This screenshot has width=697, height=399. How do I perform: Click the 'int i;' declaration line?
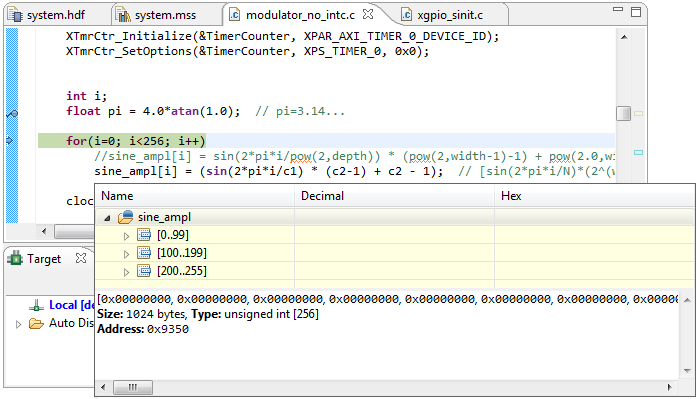(87, 96)
